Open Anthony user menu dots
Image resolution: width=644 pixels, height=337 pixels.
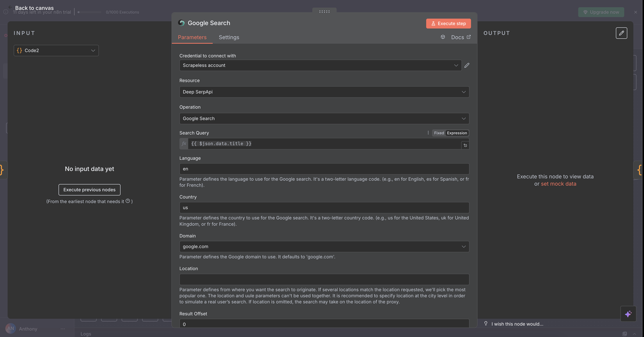63,329
